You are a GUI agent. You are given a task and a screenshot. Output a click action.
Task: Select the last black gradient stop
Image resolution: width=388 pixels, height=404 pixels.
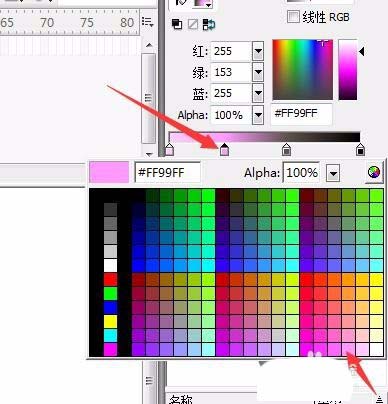point(360,149)
